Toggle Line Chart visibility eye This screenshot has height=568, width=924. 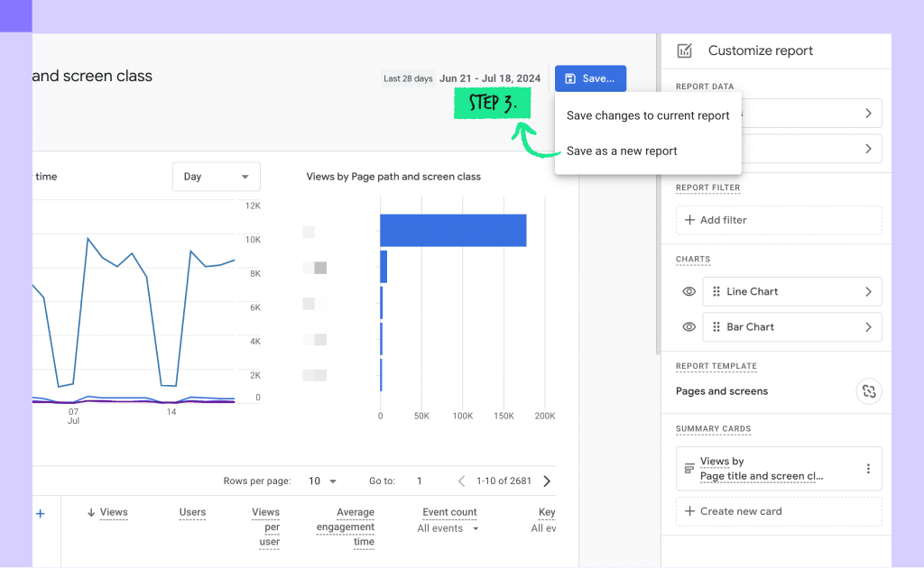click(688, 291)
